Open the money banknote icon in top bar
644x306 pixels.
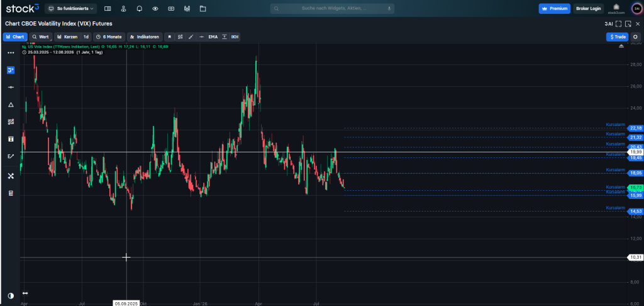[171, 8]
